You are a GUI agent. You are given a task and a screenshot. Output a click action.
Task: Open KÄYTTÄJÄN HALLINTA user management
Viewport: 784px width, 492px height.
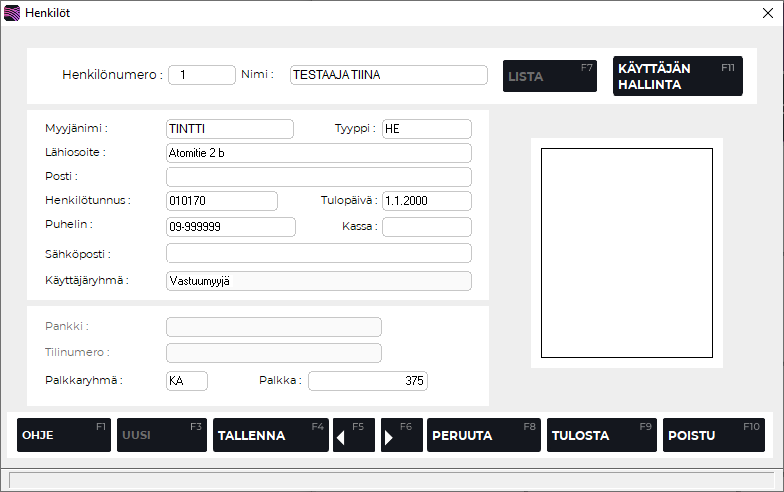pyautogui.click(x=677, y=76)
